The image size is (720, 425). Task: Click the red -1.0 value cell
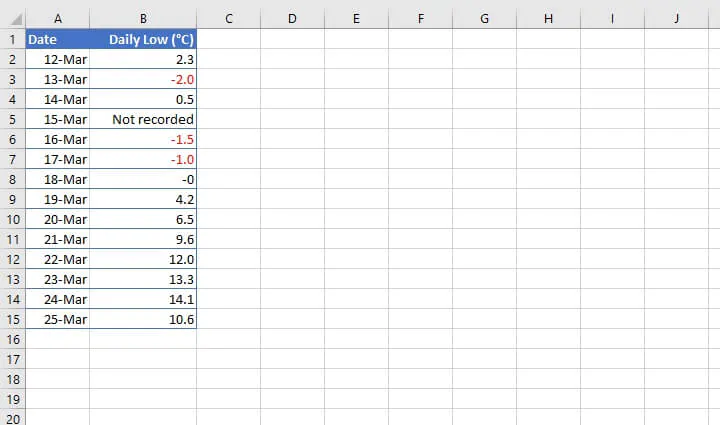click(143, 159)
